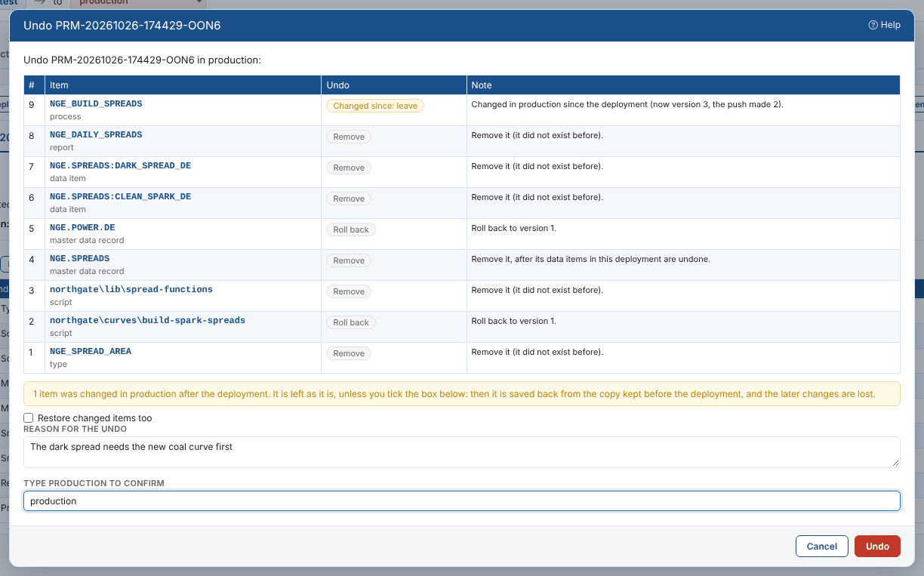
Task: Click the Remove badge for CLEAN_SPARK_DE
Action: point(349,199)
